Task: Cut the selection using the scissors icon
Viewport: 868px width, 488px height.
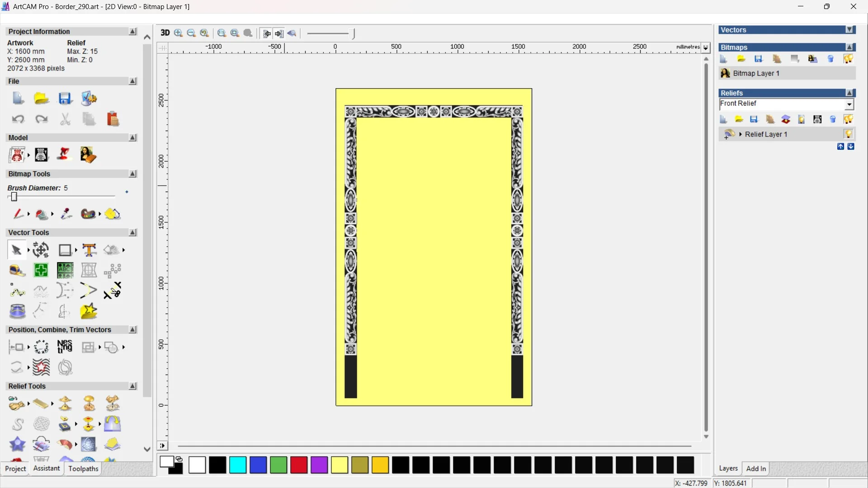Action: pyautogui.click(x=66, y=119)
